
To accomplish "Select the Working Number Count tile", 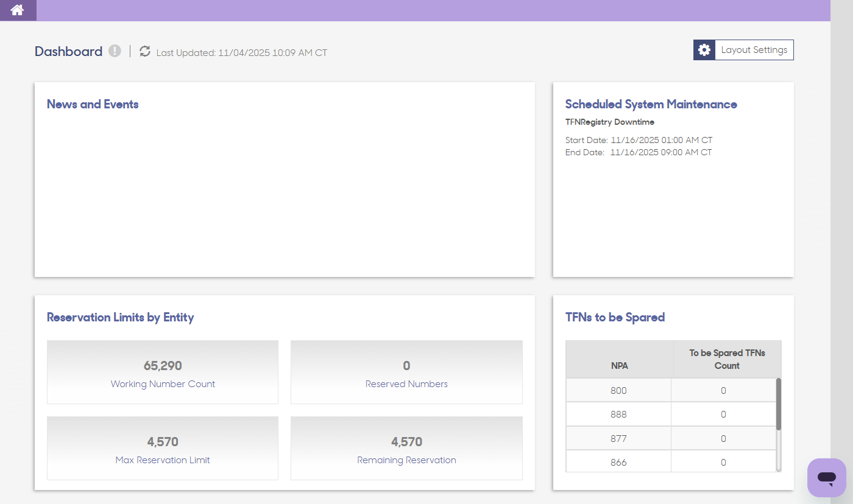I will tap(163, 372).
